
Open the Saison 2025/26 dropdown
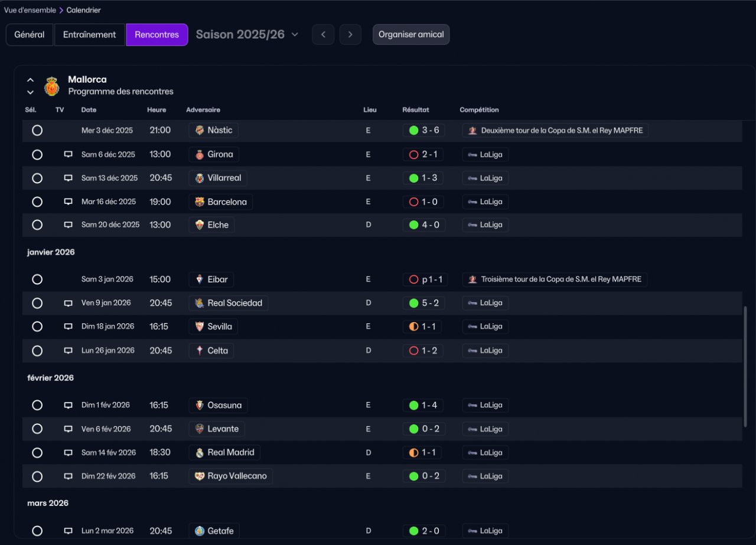(247, 34)
